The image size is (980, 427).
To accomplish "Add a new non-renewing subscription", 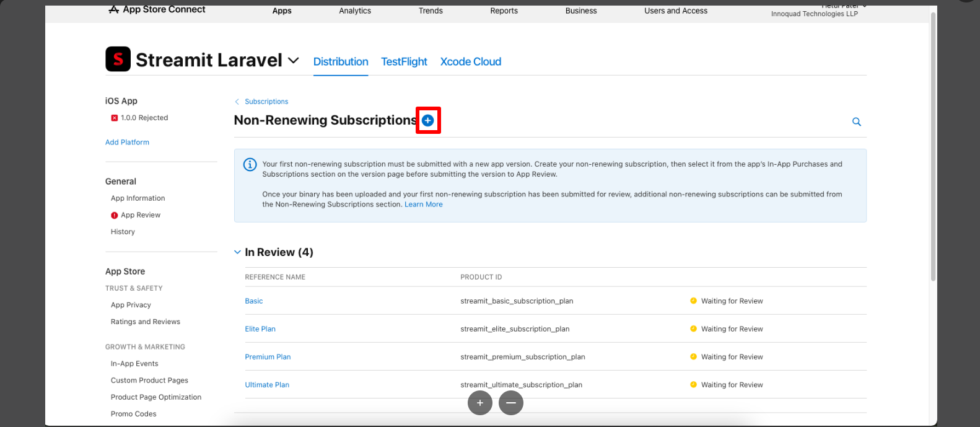I will tap(428, 120).
